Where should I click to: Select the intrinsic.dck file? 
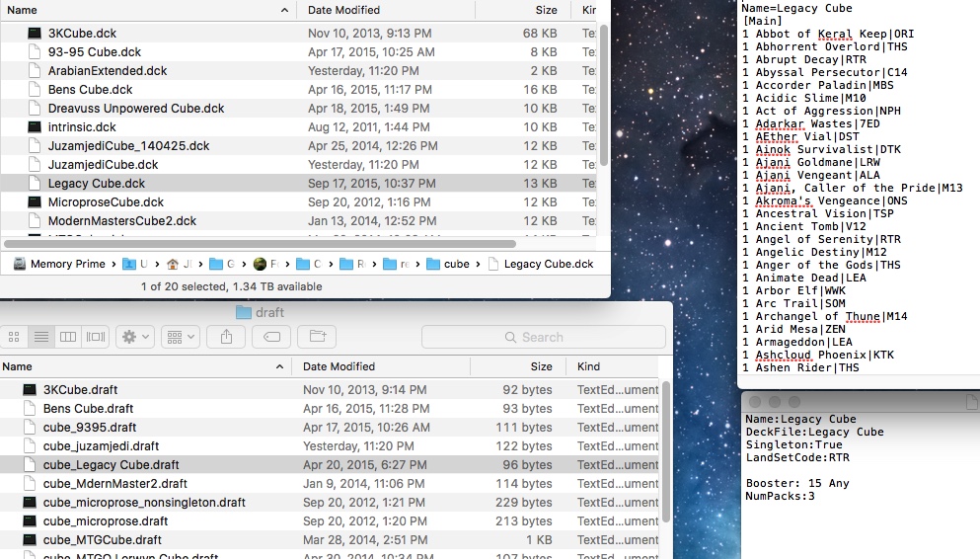pyautogui.click(x=82, y=127)
